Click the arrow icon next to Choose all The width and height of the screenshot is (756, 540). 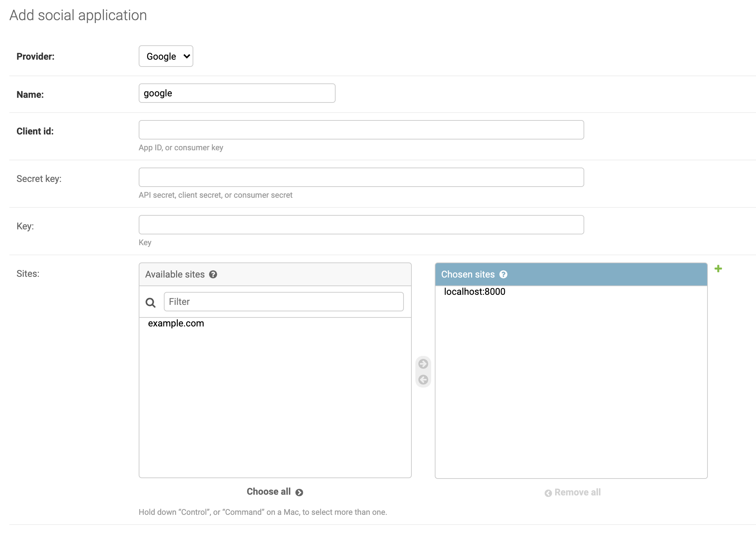(299, 493)
